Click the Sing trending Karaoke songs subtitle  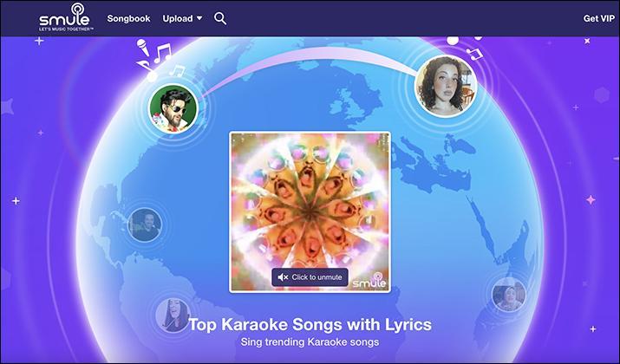tap(310, 341)
